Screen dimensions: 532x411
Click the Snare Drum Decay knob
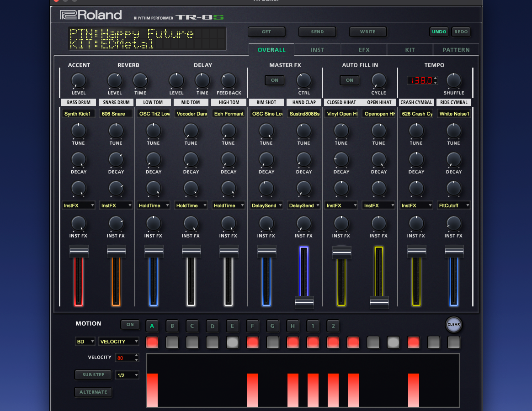pyautogui.click(x=116, y=159)
